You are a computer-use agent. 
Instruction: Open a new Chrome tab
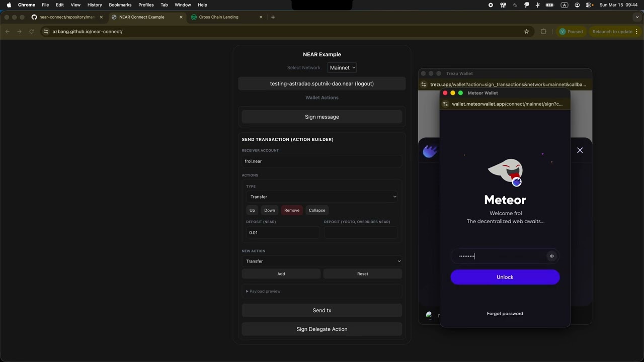point(273,17)
